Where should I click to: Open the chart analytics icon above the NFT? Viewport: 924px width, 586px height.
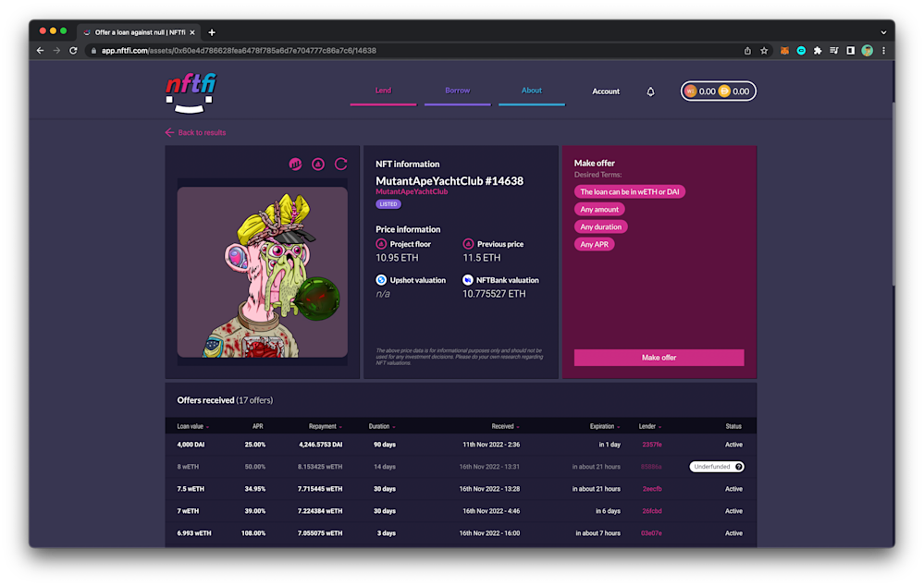pyautogui.click(x=295, y=164)
